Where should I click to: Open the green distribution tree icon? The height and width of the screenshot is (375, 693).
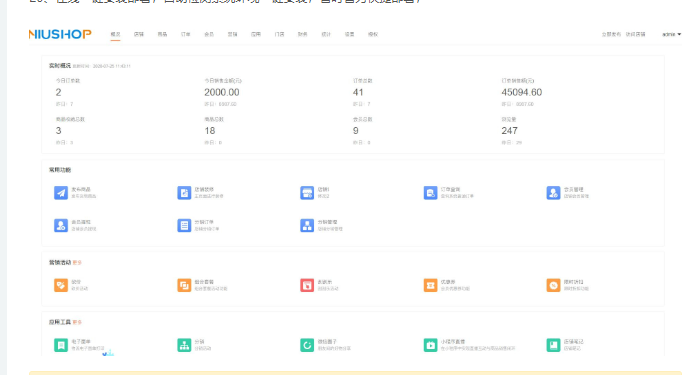point(184,345)
